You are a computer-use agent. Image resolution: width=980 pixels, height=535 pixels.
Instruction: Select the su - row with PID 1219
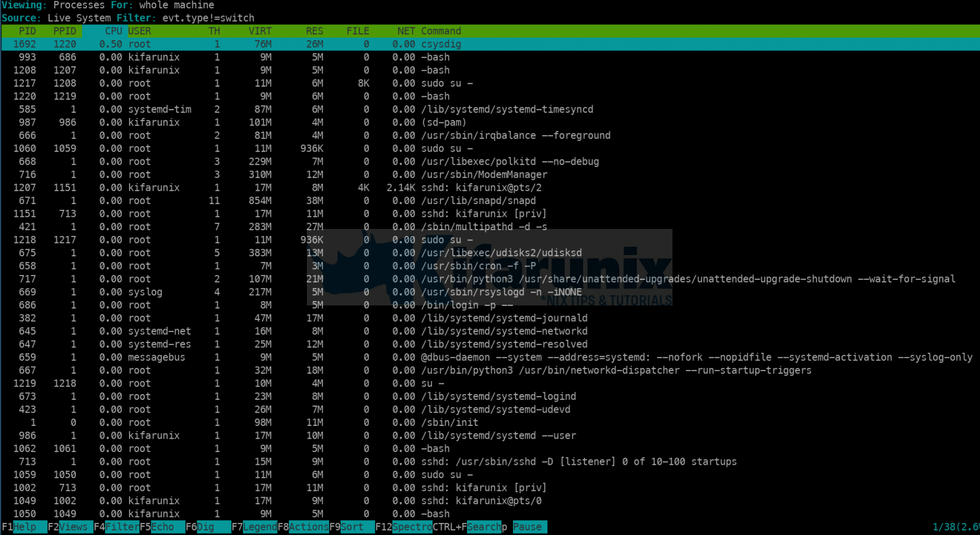[x=490, y=383]
